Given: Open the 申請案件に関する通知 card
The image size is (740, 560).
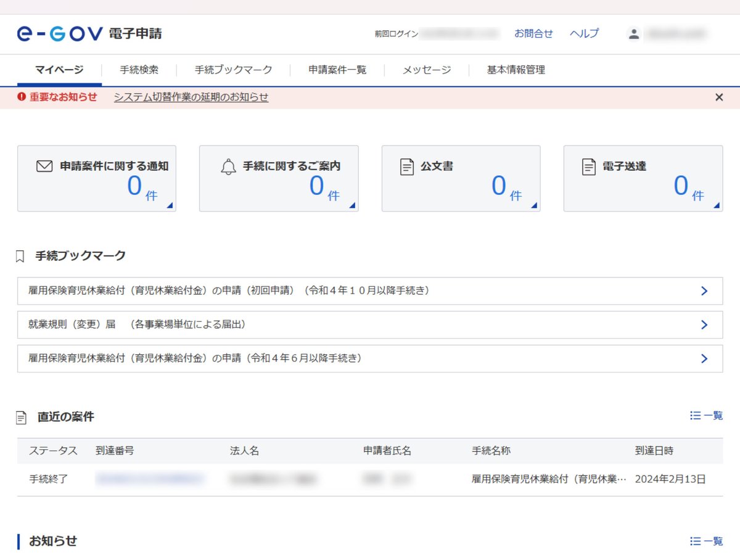Looking at the screenshot, I should tap(97, 179).
